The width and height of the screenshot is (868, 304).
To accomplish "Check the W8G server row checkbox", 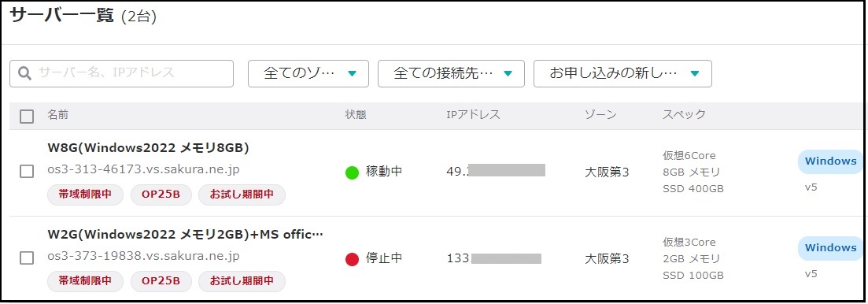I will tap(27, 171).
